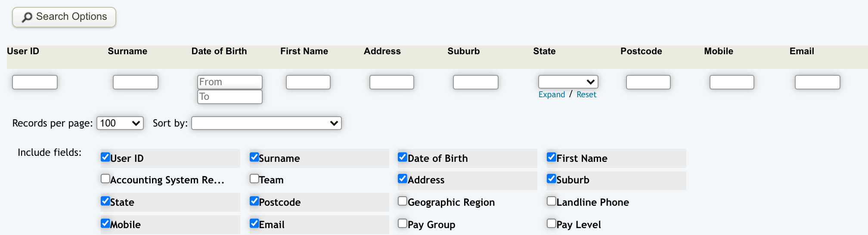Open the Records per page dropdown
This screenshot has width=868, height=235.
point(120,124)
